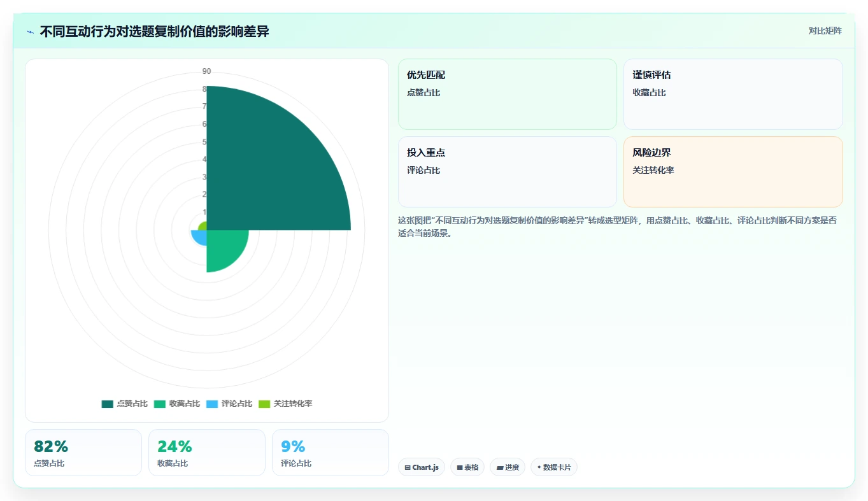Click the 对比矩阵 label in header
The width and height of the screenshot is (868, 501).
[825, 31]
